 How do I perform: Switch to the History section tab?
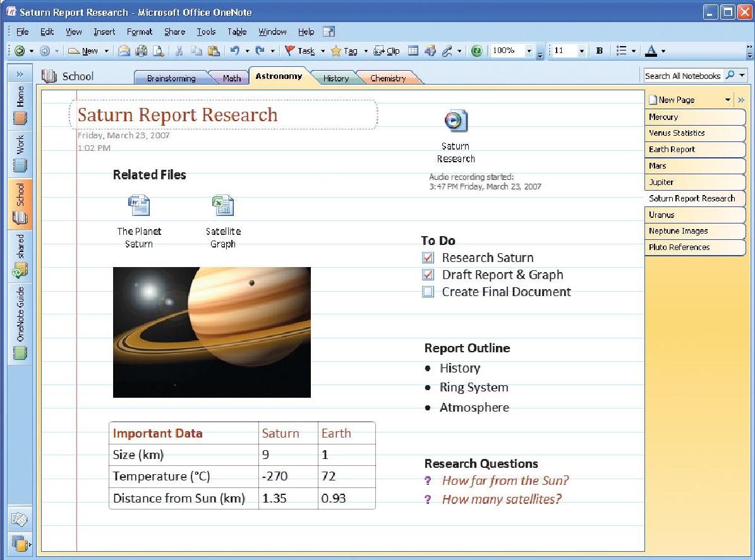[x=335, y=78]
